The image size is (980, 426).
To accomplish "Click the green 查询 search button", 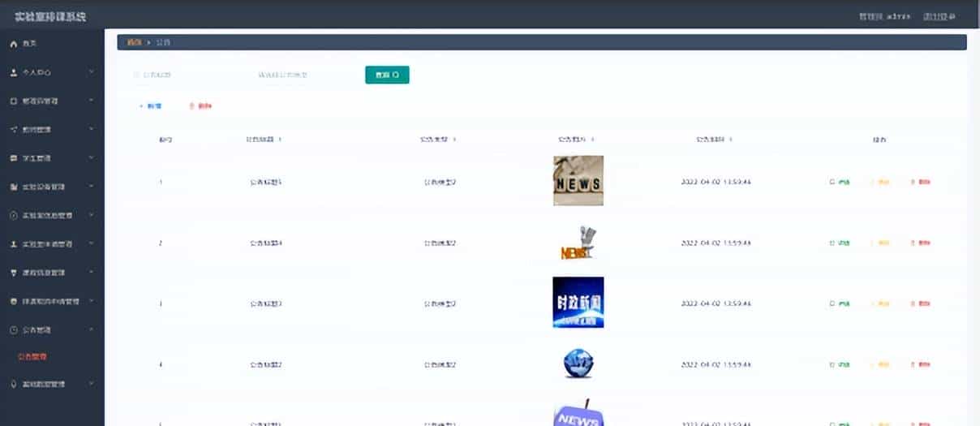I will click(387, 75).
